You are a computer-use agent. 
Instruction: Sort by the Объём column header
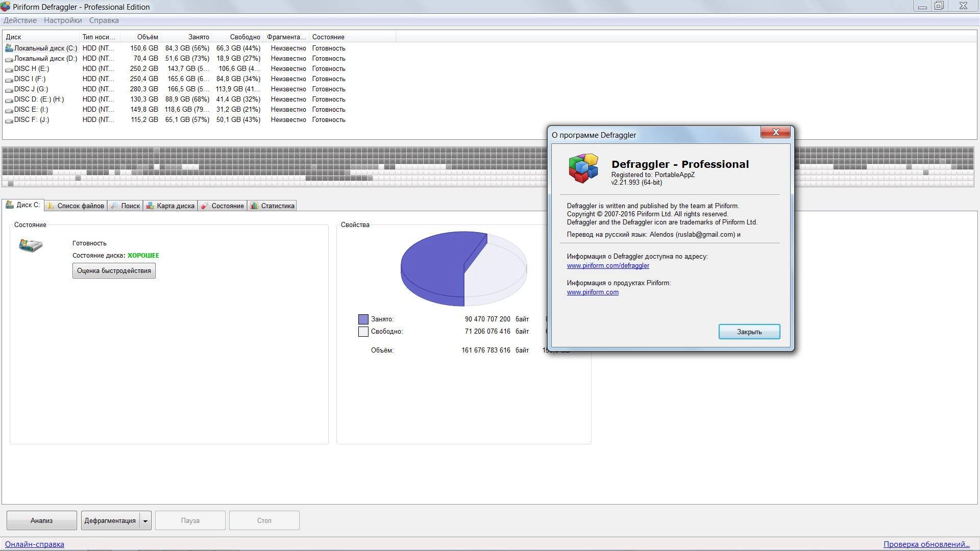[x=140, y=37]
